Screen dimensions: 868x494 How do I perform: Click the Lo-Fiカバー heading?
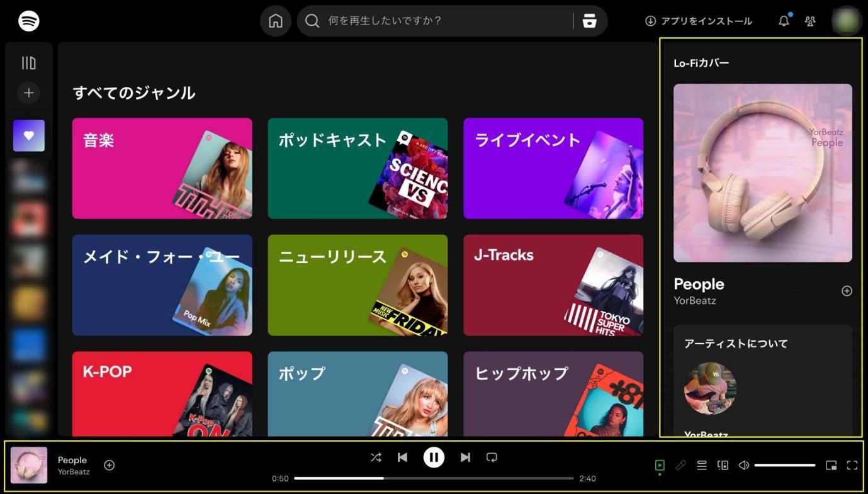coord(701,63)
